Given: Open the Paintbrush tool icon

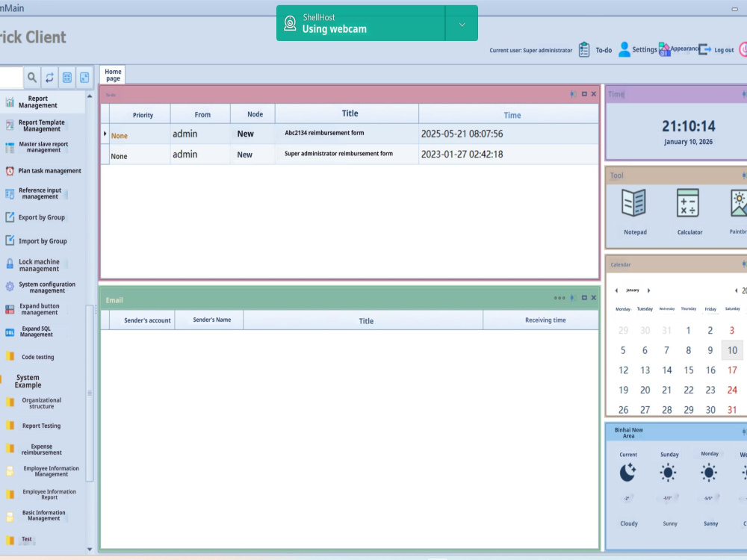Looking at the screenshot, I should tap(739, 203).
